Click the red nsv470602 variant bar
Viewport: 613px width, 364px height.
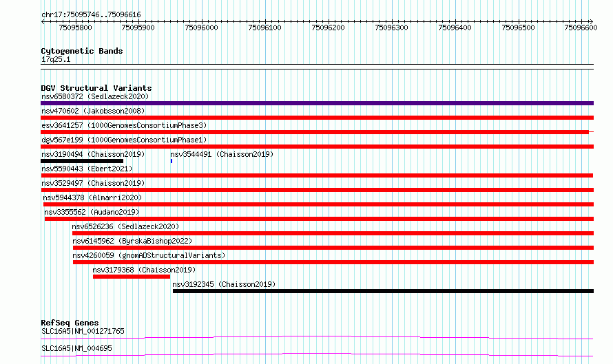317,118
